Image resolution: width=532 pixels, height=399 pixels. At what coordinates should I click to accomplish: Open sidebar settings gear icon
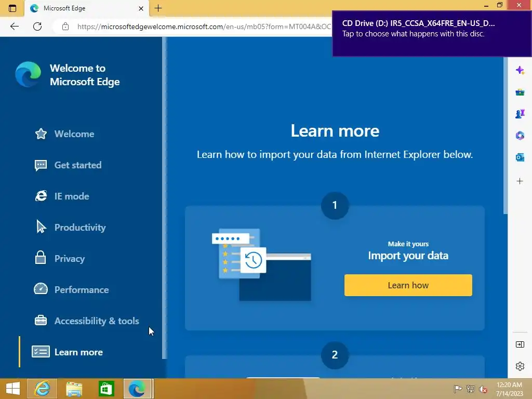(x=520, y=366)
